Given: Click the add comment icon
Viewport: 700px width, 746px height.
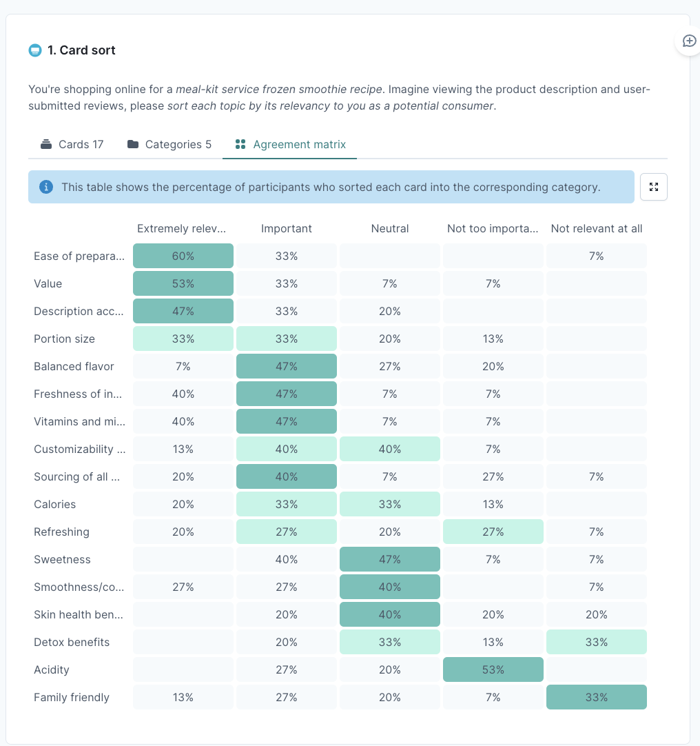Looking at the screenshot, I should 689,41.
